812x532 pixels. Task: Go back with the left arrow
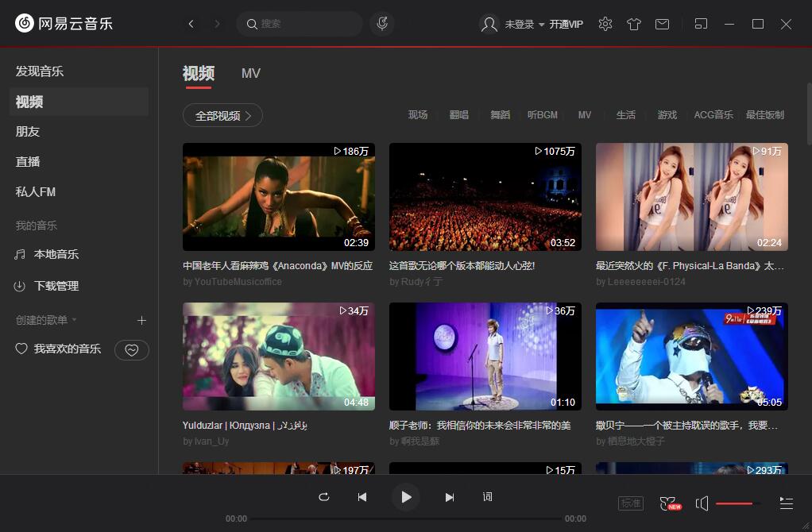[191, 24]
